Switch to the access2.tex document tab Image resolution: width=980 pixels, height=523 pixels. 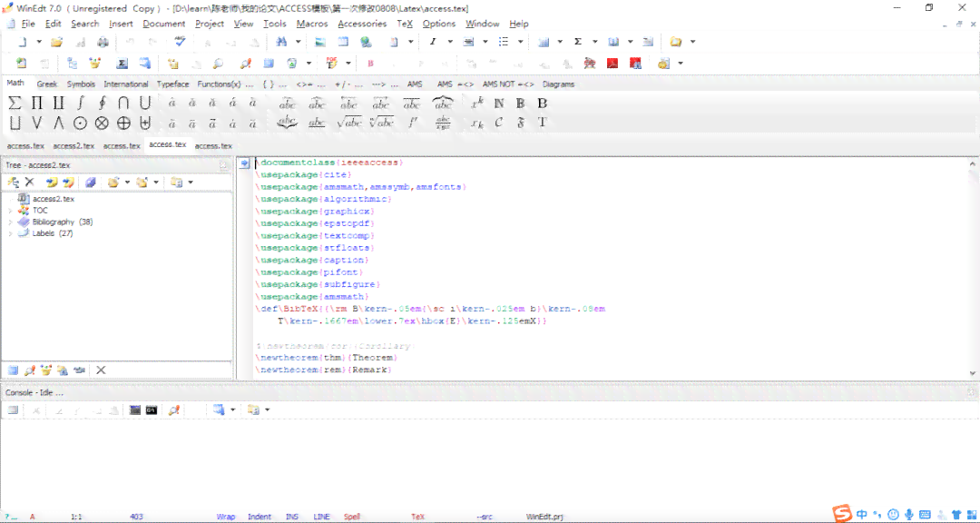pyautogui.click(x=73, y=146)
